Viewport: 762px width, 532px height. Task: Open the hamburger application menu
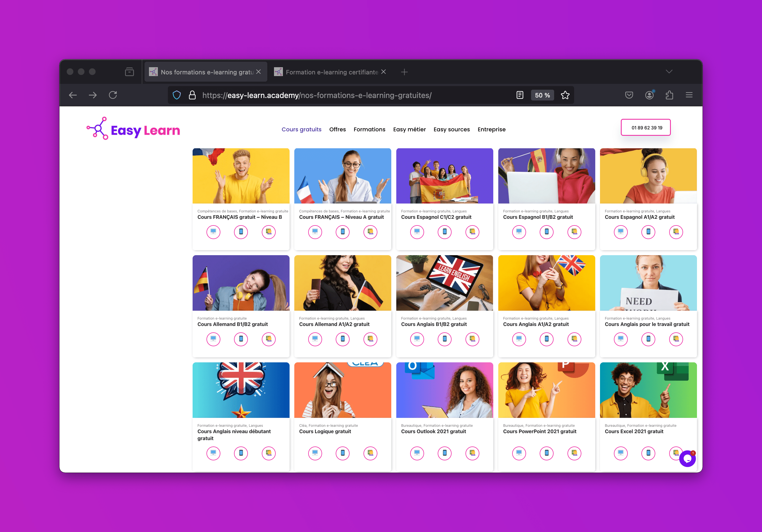[x=689, y=95]
